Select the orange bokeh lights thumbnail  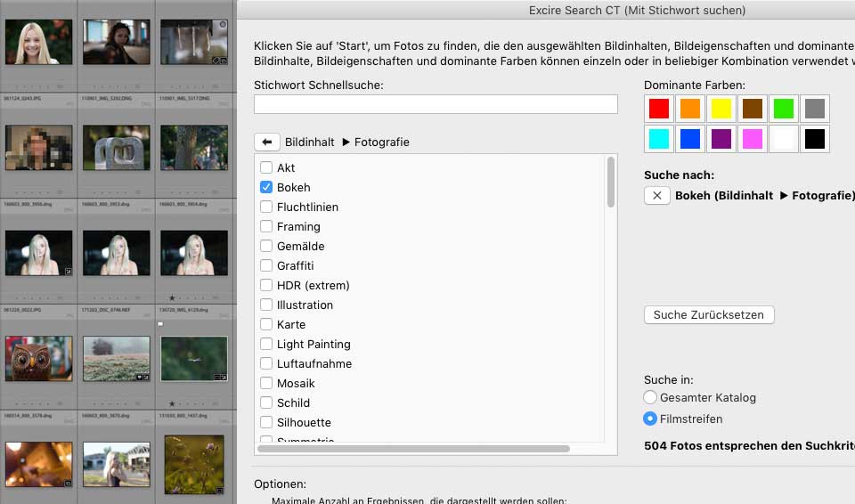[38, 464]
